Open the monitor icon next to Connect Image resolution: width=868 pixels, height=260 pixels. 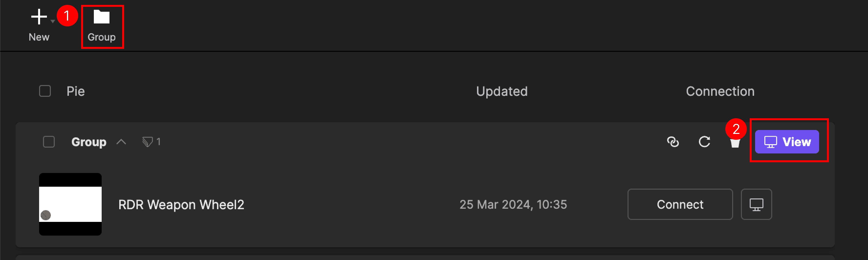756,205
